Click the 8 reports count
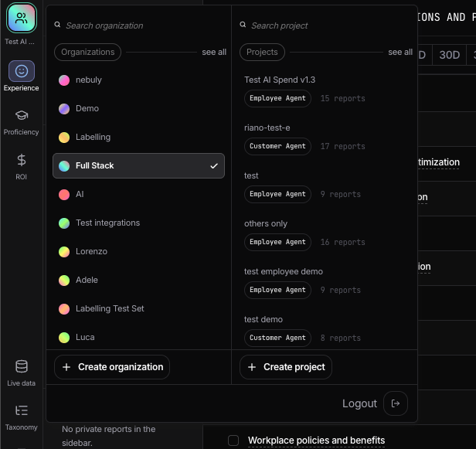Image resolution: width=476 pixels, height=449 pixels. (341, 338)
